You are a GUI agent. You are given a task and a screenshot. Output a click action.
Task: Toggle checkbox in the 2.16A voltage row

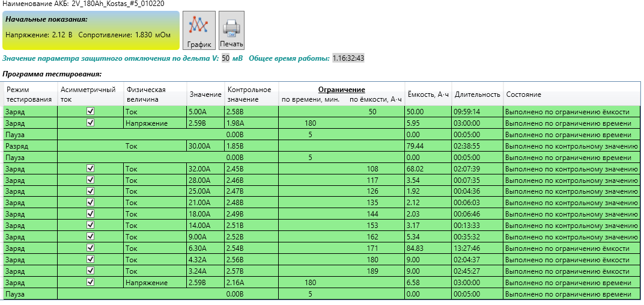point(91,282)
